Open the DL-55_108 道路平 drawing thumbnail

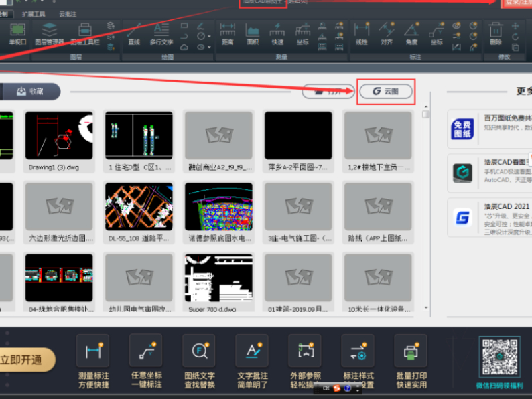pyautogui.click(x=139, y=207)
